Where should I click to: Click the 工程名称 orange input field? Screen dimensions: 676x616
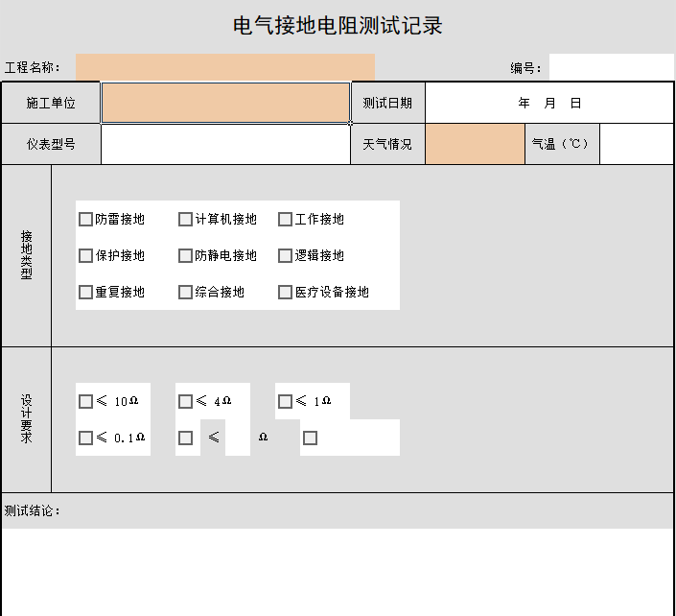225,67
